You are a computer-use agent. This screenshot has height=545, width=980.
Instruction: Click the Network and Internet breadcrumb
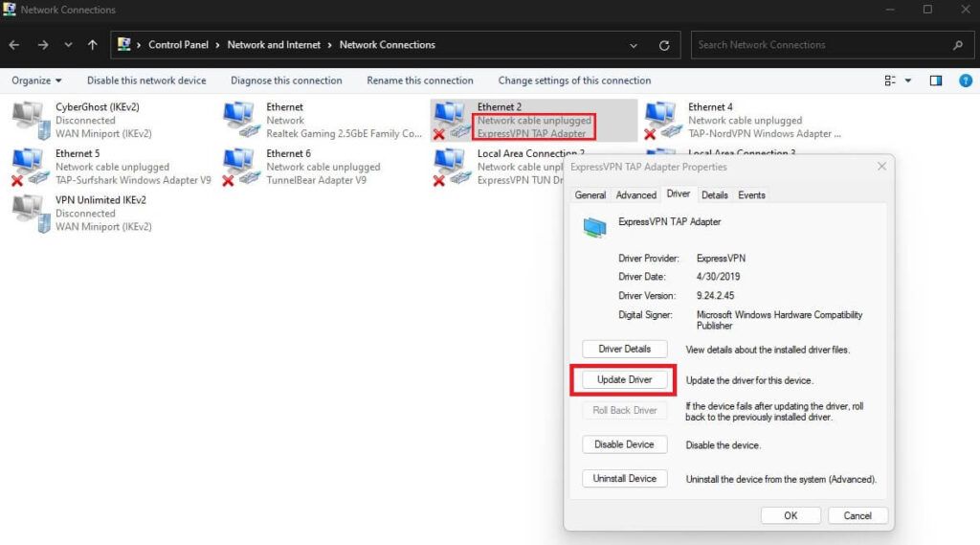pyautogui.click(x=274, y=45)
